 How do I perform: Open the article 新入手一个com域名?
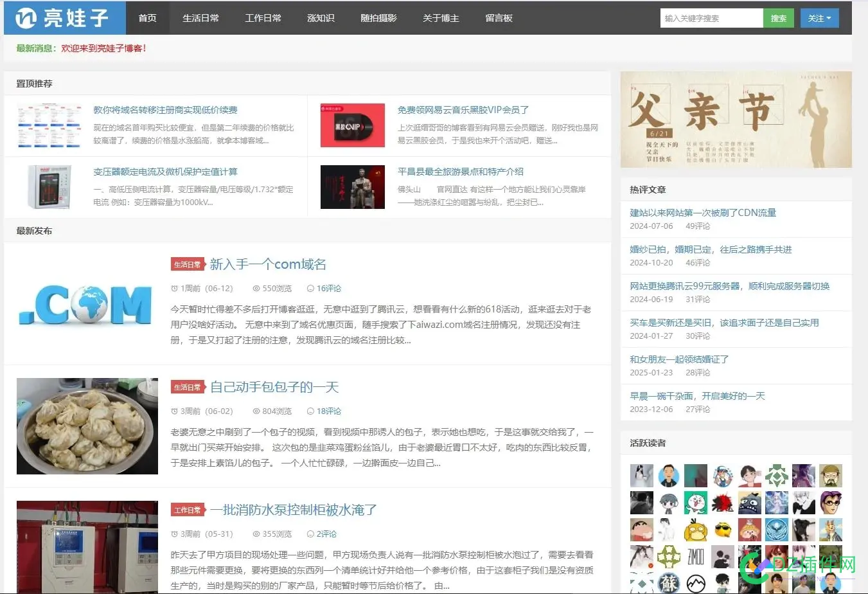[268, 264]
